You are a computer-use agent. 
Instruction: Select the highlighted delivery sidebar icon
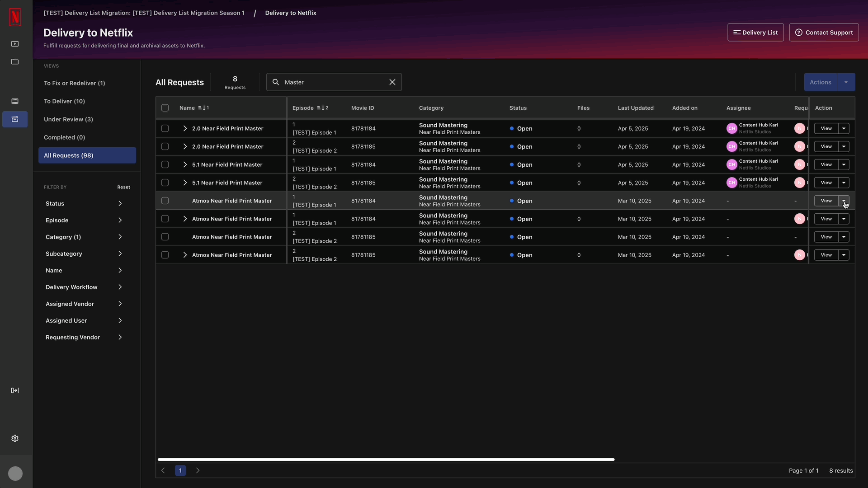pos(15,119)
